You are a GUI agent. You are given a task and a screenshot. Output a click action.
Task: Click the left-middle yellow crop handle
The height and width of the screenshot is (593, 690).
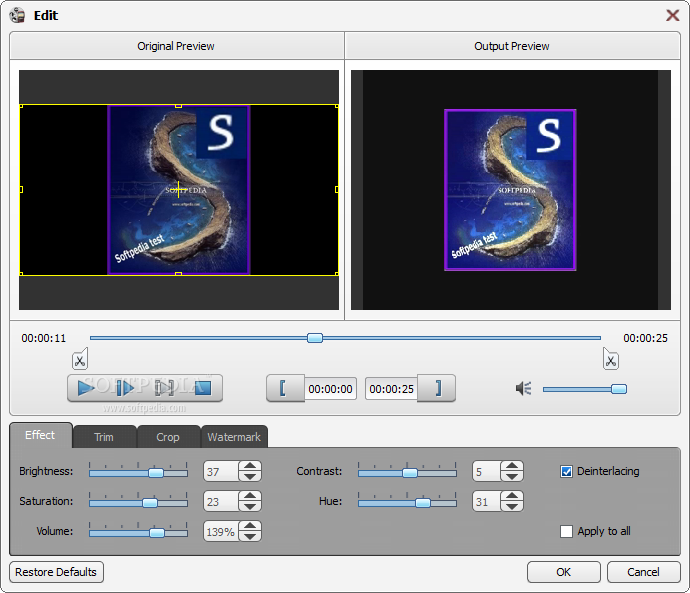pyautogui.click(x=21, y=190)
